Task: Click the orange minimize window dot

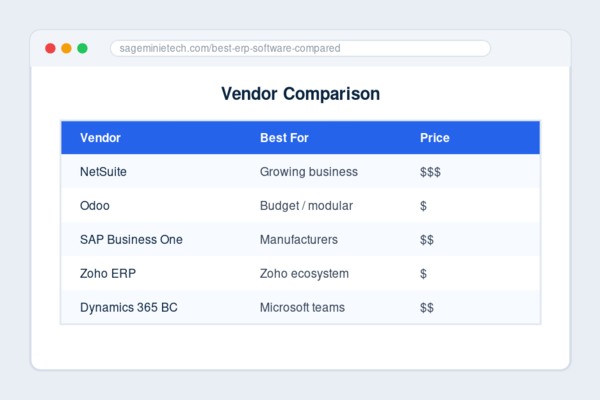Action: tap(66, 48)
